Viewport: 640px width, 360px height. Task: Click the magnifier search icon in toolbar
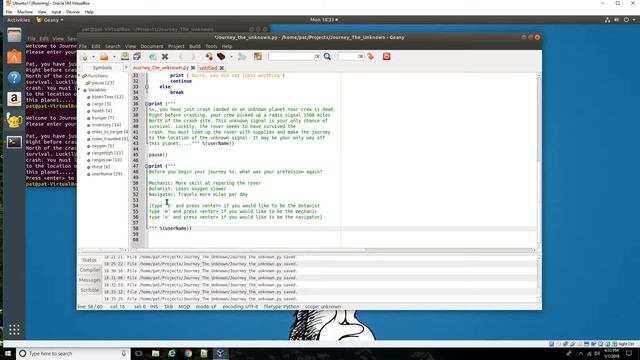tap(327, 56)
